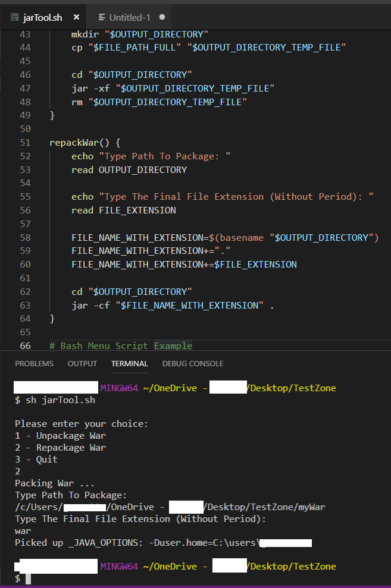Click line number 51 in the gutter
The image size is (391, 588).
click(25, 143)
